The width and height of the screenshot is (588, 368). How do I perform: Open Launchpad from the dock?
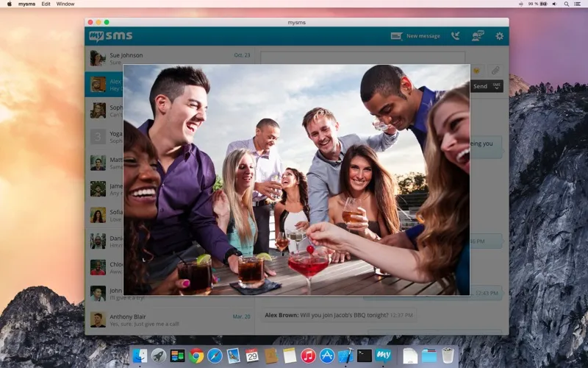159,355
